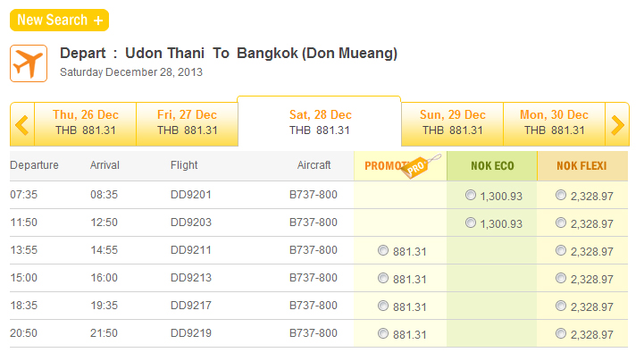The height and width of the screenshot is (361, 644).
Task: Select Nok Flexi fare for flight DD9217
Action: pos(560,306)
